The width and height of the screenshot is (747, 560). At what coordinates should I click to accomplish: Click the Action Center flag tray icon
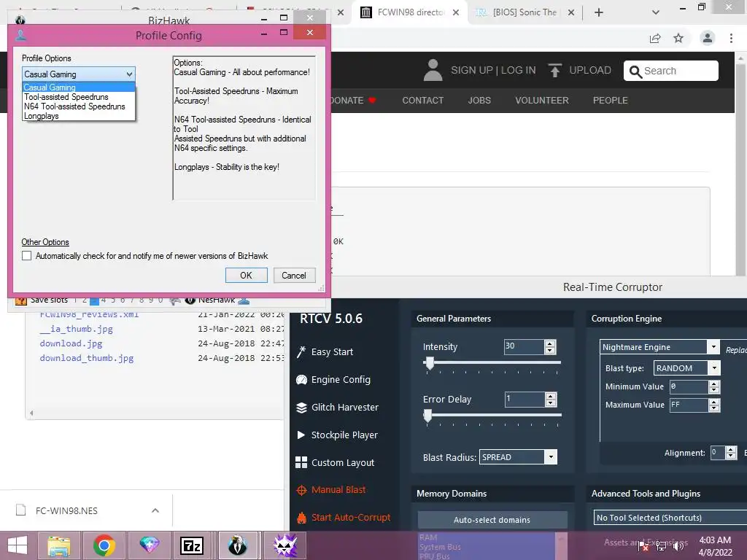click(643, 545)
